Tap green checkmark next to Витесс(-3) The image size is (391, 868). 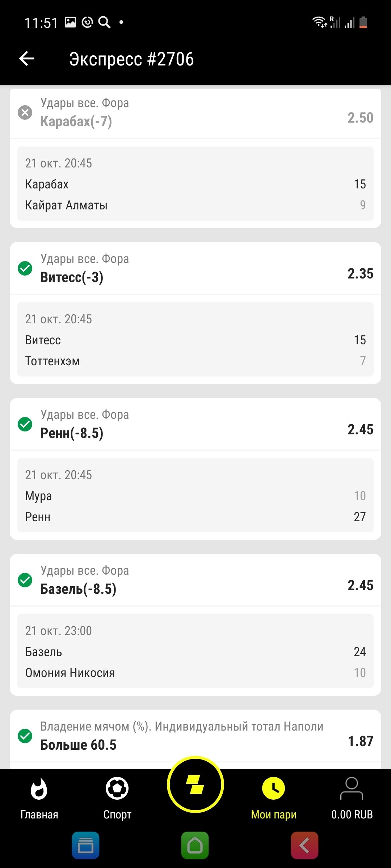[x=25, y=268]
